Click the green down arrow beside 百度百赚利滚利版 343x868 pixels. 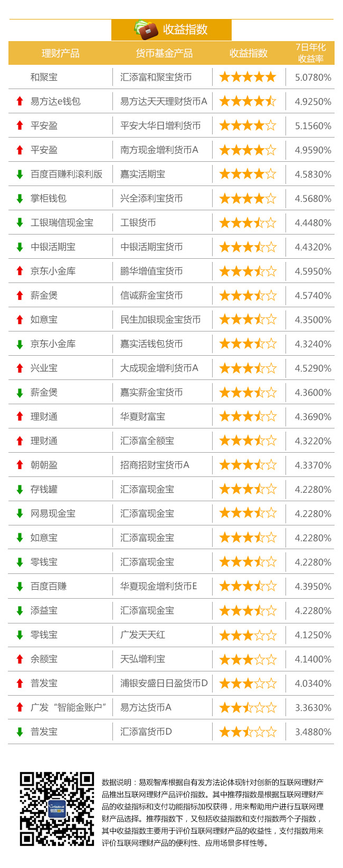(20, 174)
